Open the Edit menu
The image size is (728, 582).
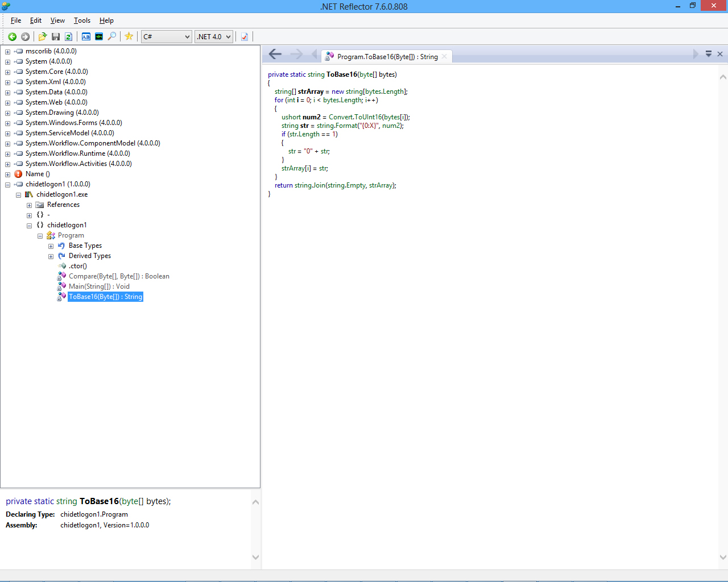(36, 20)
